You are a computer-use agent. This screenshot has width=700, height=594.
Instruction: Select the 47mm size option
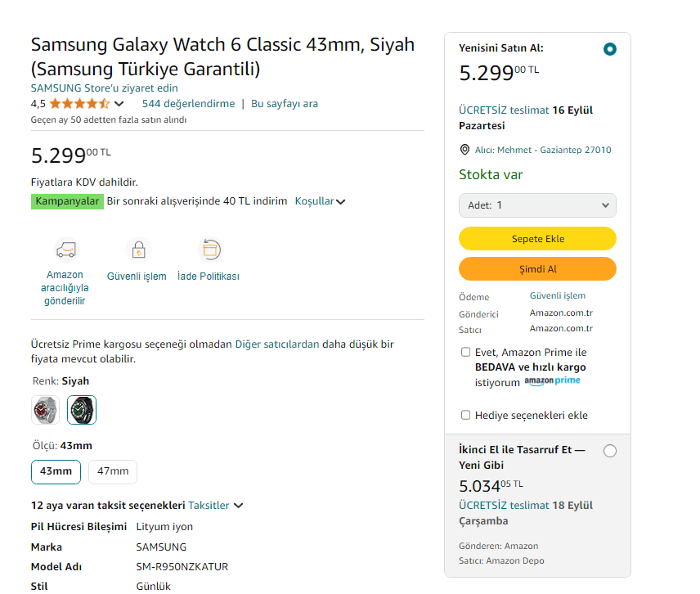pos(113,471)
